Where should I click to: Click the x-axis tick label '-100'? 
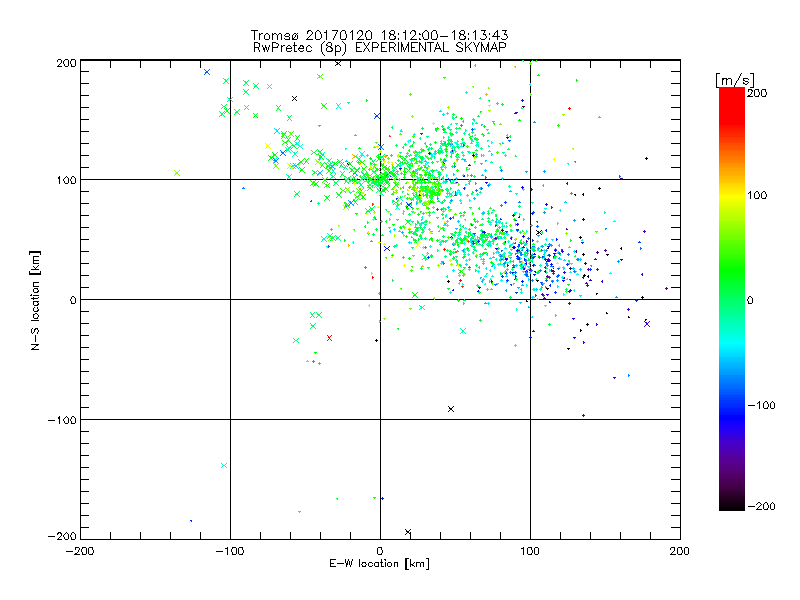[230, 551]
